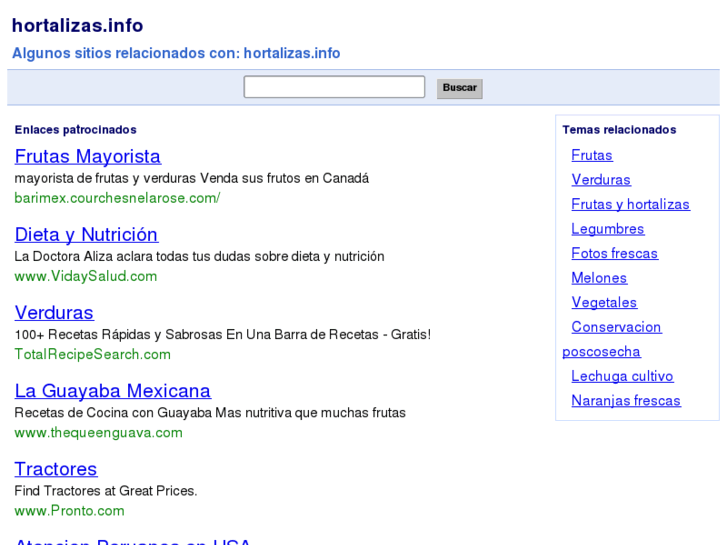Visit www.thequeenguava.com
This screenshot has height=545, width=727.
(98, 433)
